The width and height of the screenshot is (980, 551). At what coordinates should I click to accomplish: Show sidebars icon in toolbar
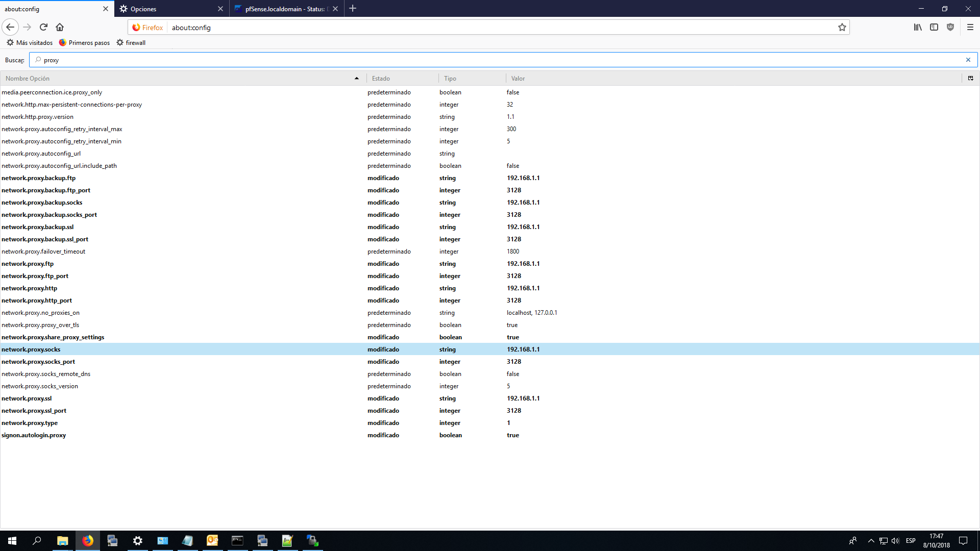(x=934, y=27)
